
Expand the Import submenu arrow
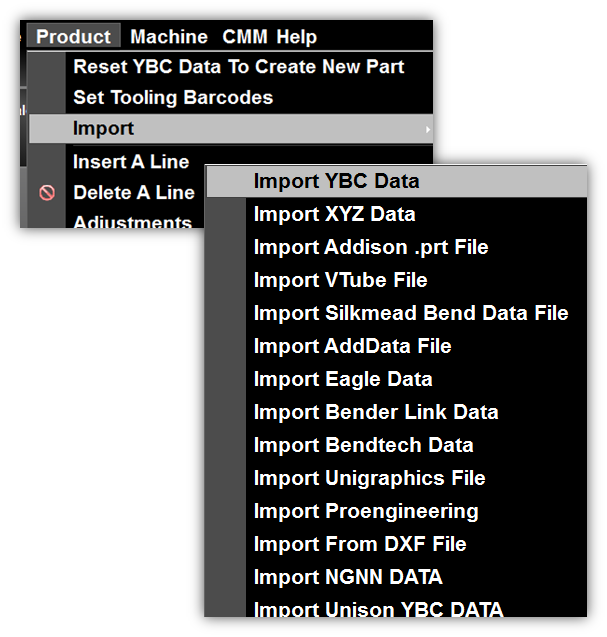click(x=428, y=129)
